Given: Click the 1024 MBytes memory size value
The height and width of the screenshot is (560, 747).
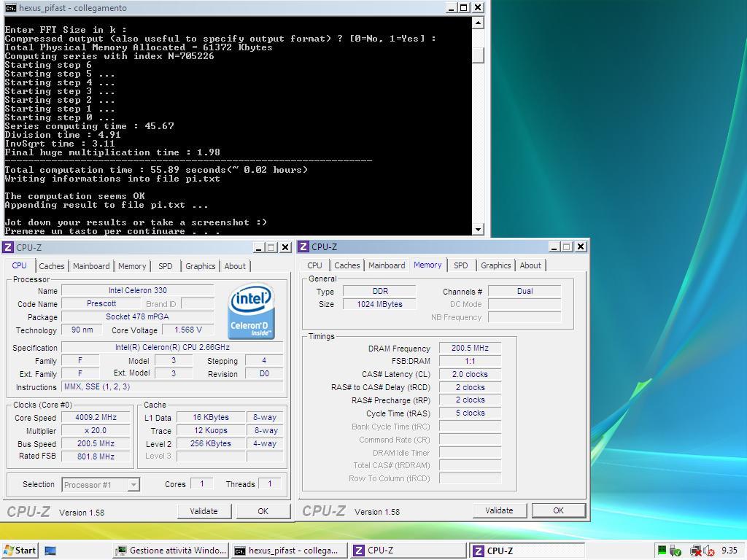Looking at the screenshot, I should tap(379, 304).
